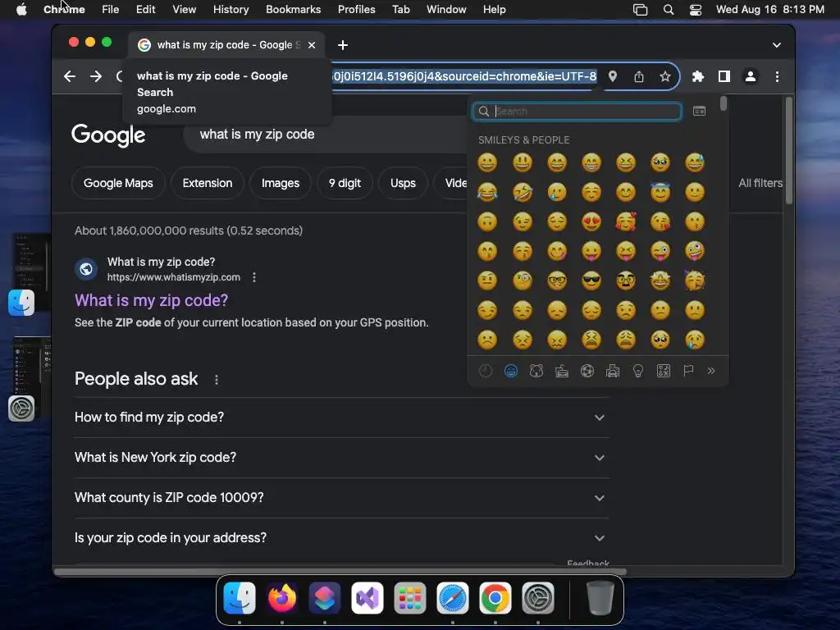
Task: Open options dots next to whatismyzip.com result
Action: (x=254, y=277)
